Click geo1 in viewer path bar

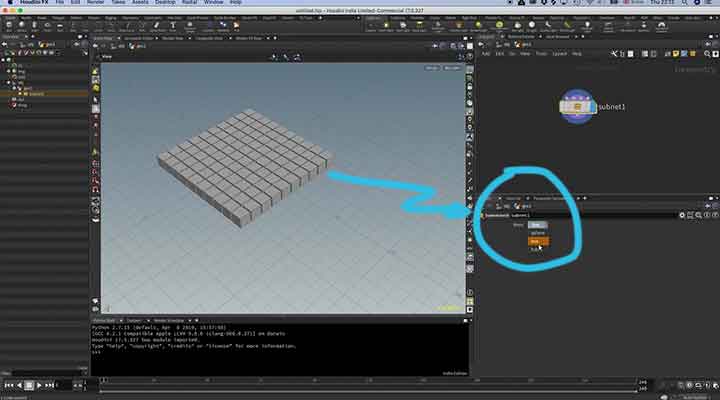[x=138, y=46]
